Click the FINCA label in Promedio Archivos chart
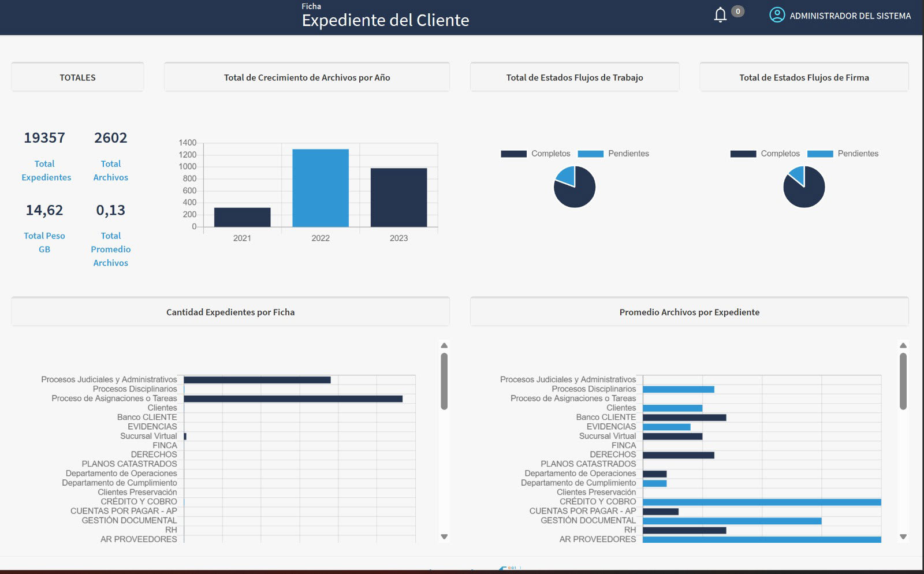 (x=624, y=445)
